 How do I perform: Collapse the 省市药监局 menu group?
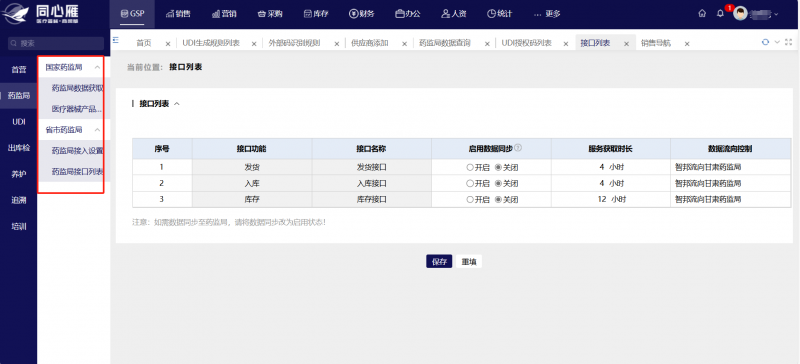(97, 130)
